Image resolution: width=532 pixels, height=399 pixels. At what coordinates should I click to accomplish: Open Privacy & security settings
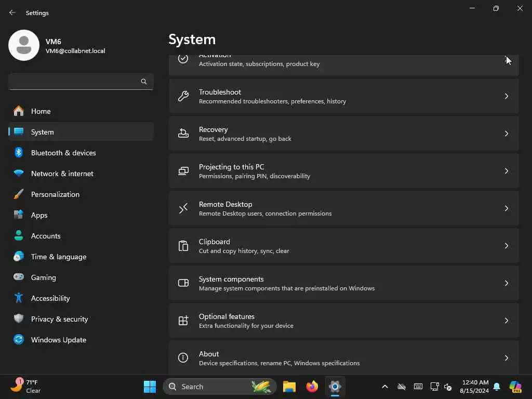[x=81, y=319]
